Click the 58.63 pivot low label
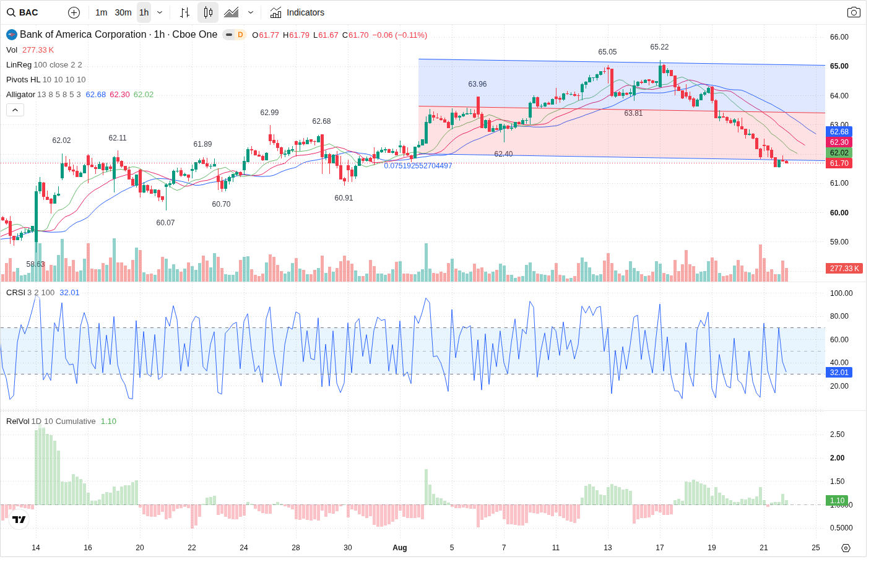The image size is (879, 588). (35, 264)
